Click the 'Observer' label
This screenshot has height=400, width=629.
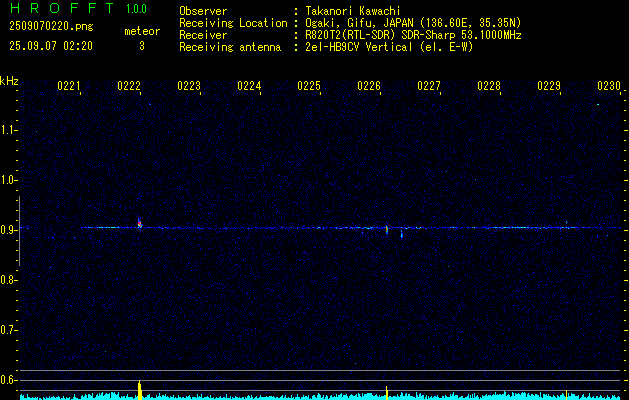(203, 11)
